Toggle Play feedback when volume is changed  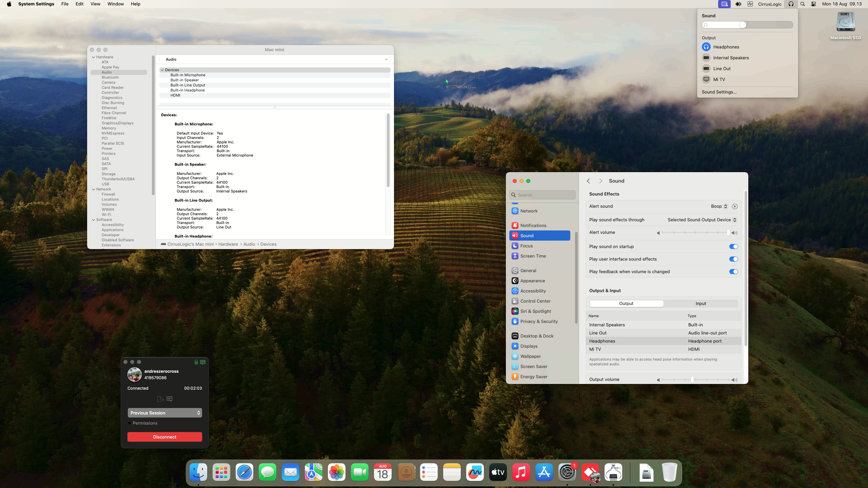pyautogui.click(x=733, y=271)
